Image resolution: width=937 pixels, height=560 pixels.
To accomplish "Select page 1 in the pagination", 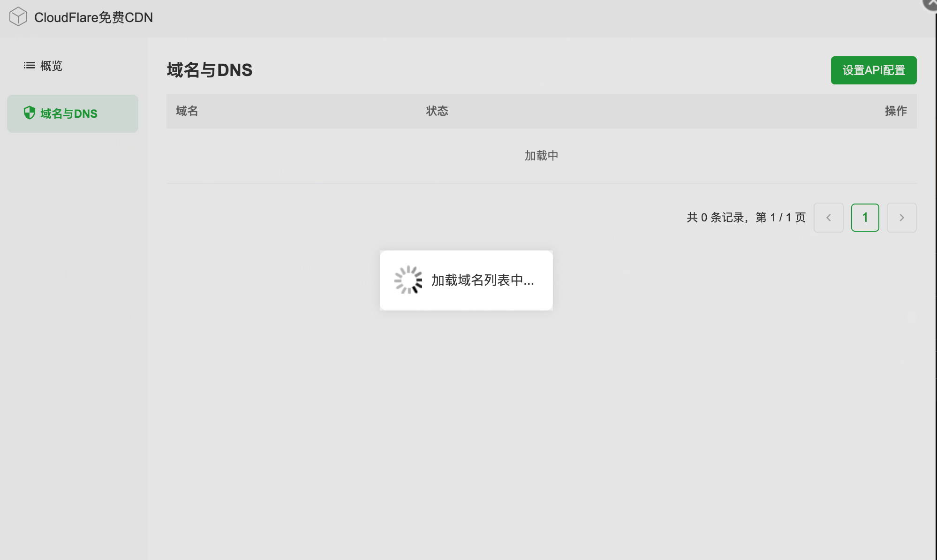I will [x=865, y=217].
